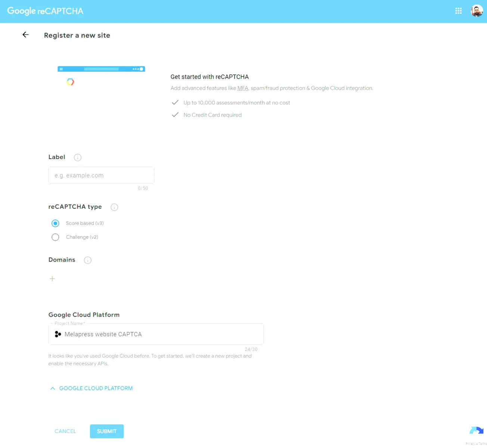487x448 pixels.
Task: Click 'No Credit Card required' text
Action: [213, 115]
